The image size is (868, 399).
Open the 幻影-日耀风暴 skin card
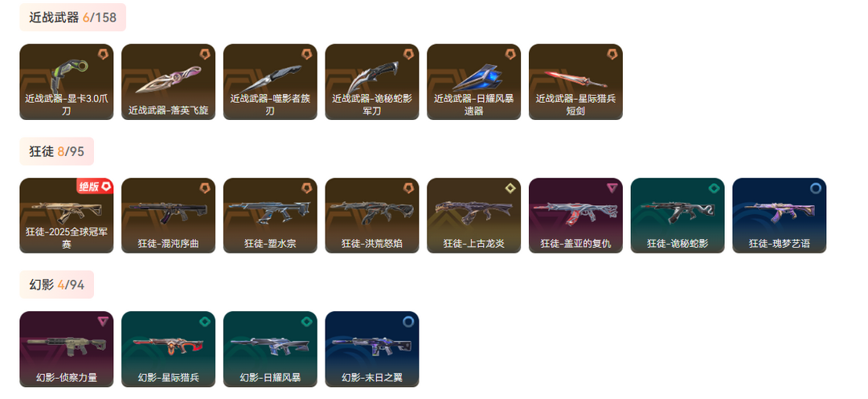click(x=270, y=349)
